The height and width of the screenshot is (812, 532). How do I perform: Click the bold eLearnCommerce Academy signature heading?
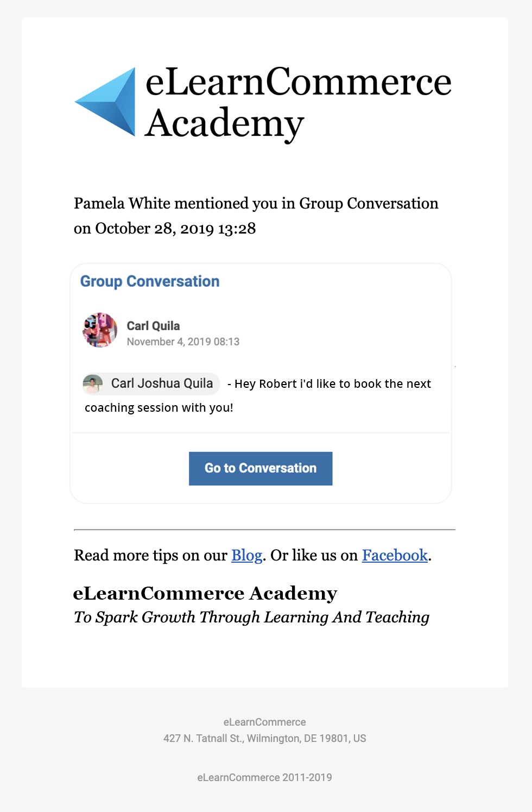(x=205, y=593)
